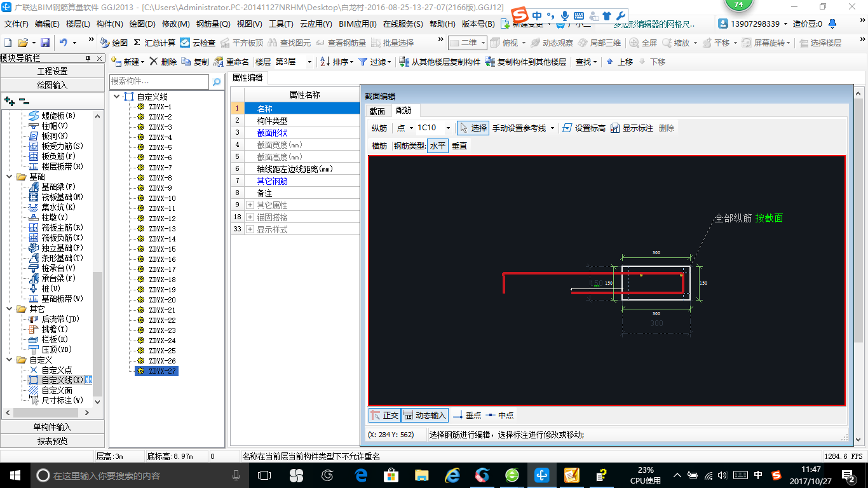This screenshot has width=868, height=488.
Task: Click 单构件输入 navigator button
Action: (x=52, y=427)
